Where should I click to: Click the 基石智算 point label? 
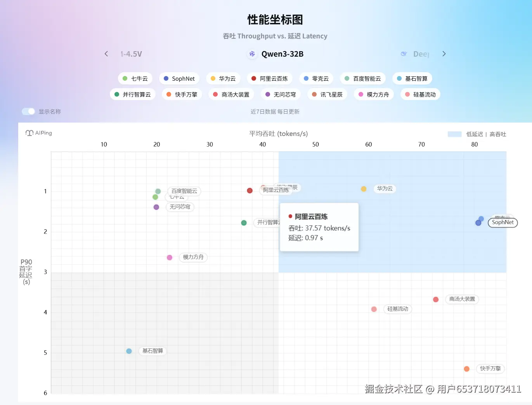(153, 351)
